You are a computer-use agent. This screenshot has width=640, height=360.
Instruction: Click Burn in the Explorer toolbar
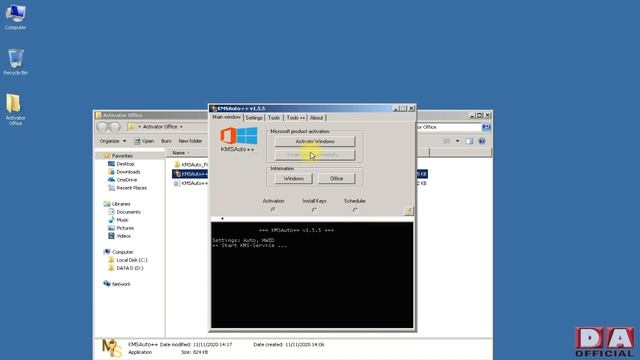[x=166, y=141]
